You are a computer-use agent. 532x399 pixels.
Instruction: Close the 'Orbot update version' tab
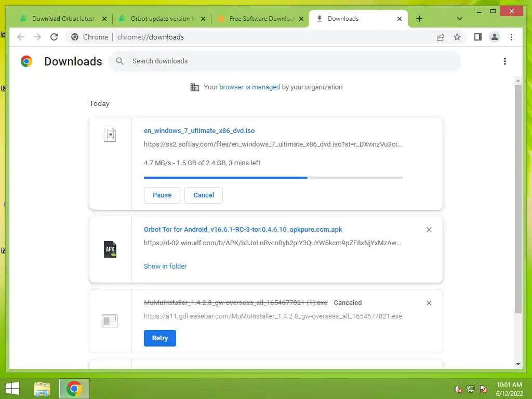coord(203,19)
